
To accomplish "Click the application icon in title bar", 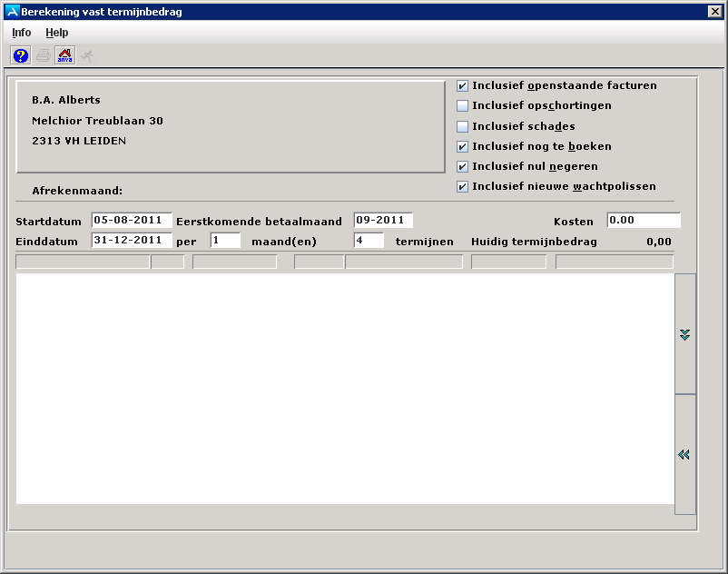I will (12, 12).
